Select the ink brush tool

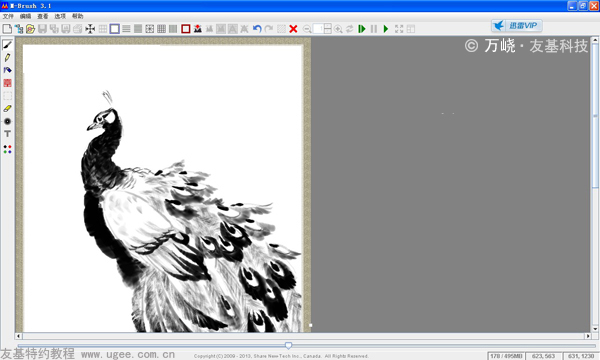tap(7, 45)
